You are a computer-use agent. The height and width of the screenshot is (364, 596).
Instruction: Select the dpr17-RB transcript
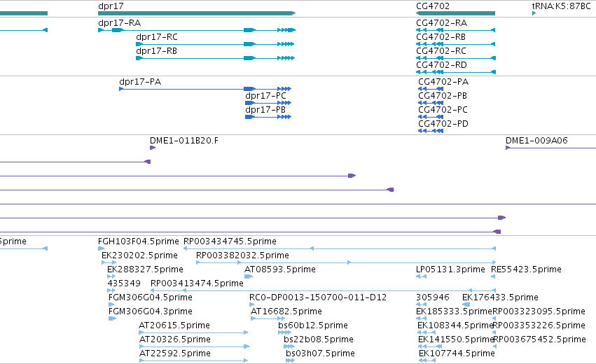point(215,58)
